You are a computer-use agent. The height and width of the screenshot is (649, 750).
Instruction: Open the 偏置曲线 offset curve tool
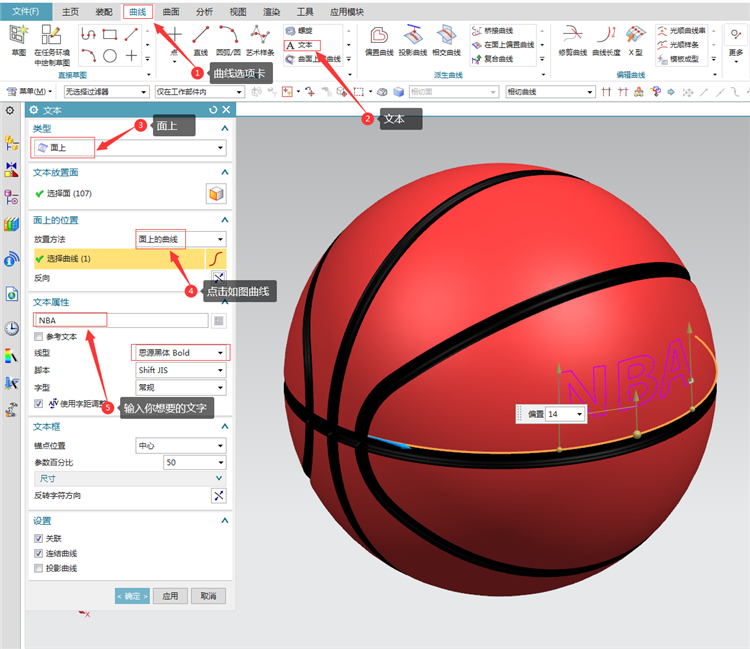(x=379, y=42)
